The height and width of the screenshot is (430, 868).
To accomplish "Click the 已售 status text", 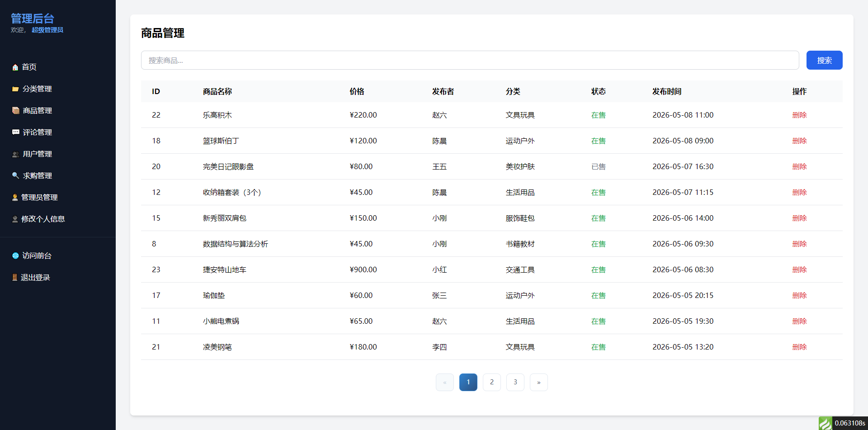I will click(x=599, y=166).
